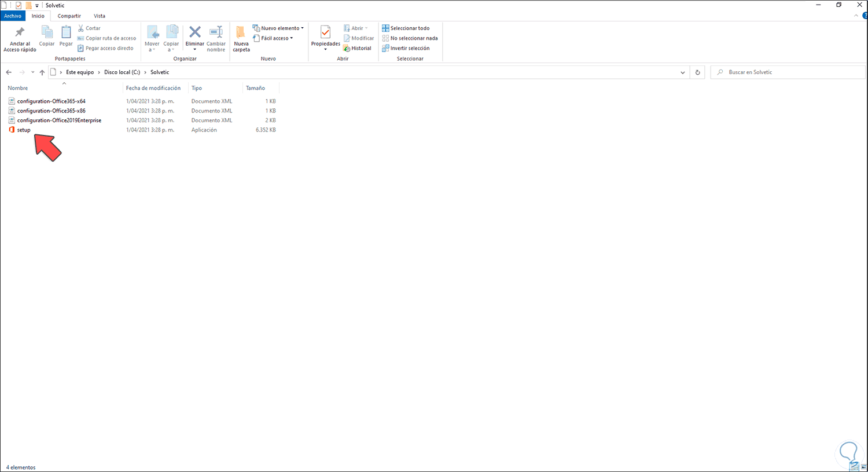Open the quick access toolbar customize arrow
Image resolution: width=868 pixels, height=472 pixels.
37,6
